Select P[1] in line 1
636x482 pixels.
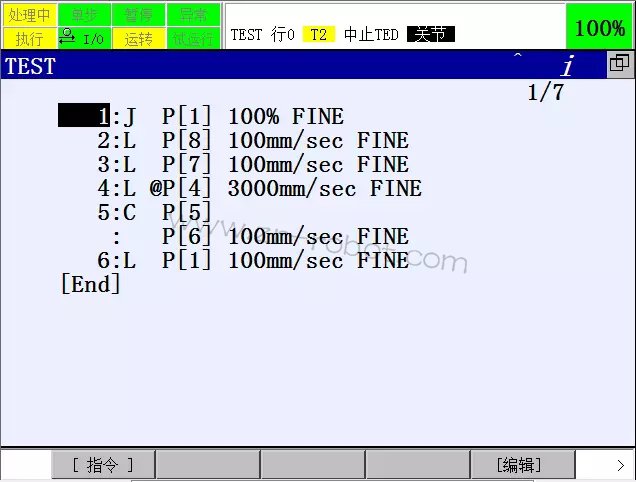[x=187, y=116]
